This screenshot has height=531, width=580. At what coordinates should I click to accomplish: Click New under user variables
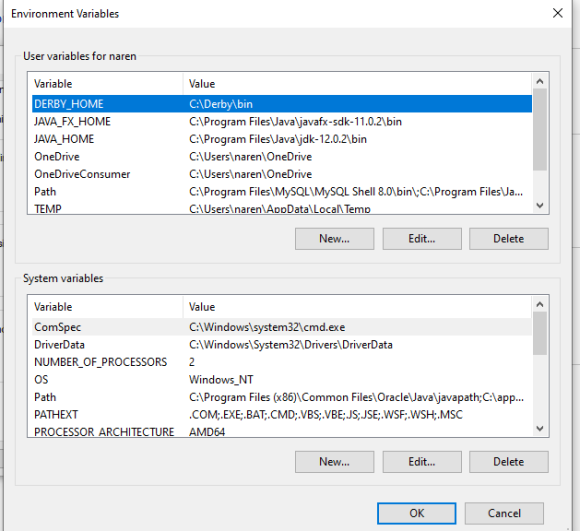[x=334, y=239]
